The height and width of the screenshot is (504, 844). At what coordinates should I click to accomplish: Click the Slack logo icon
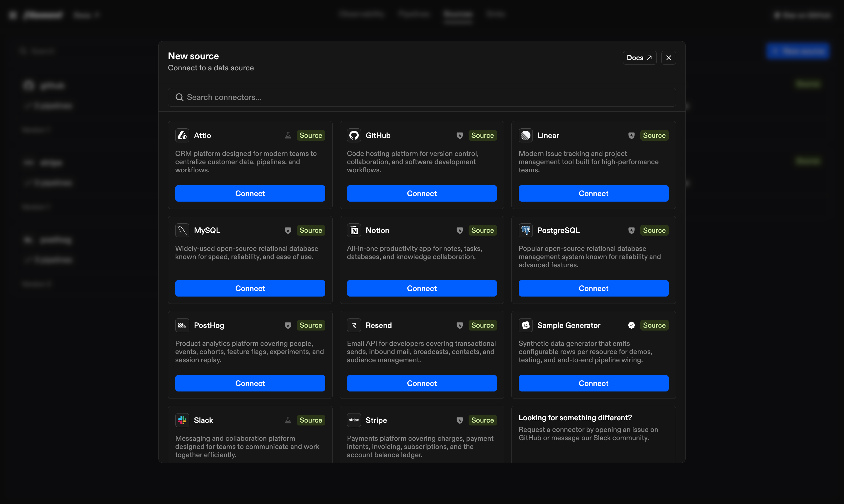[x=182, y=420]
